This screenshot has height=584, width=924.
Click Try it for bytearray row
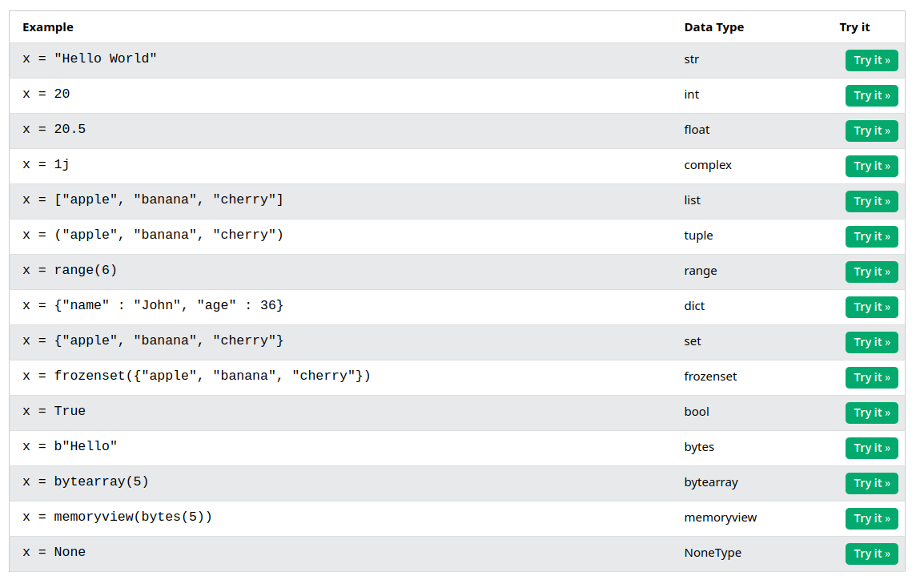tap(871, 484)
